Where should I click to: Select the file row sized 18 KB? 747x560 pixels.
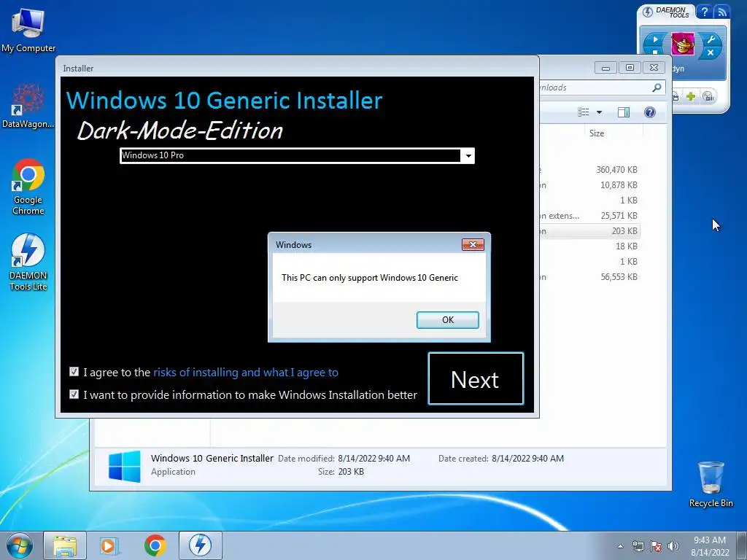589,246
